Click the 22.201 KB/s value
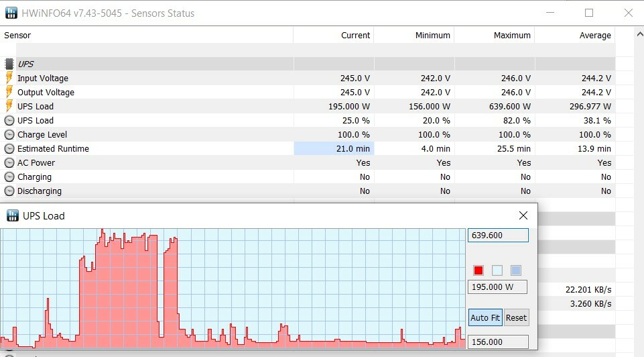The height and width of the screenshot is (357, 644). (588, 289)
